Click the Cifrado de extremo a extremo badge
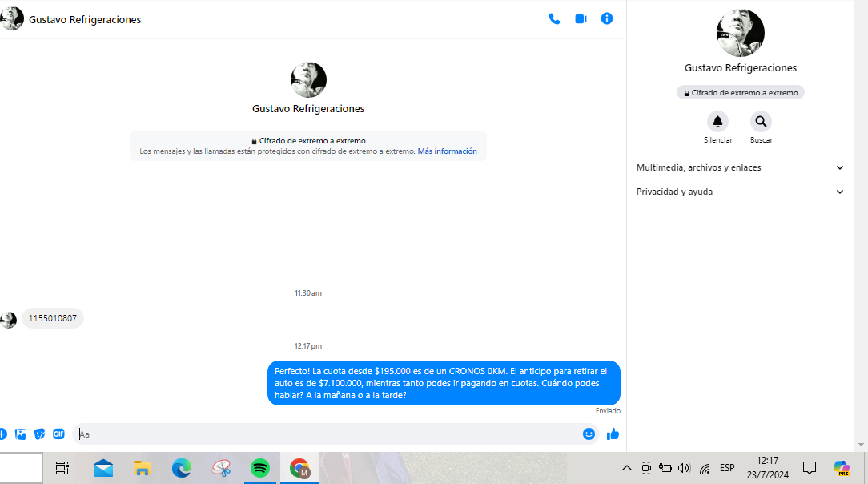 (x=740, y=93)
